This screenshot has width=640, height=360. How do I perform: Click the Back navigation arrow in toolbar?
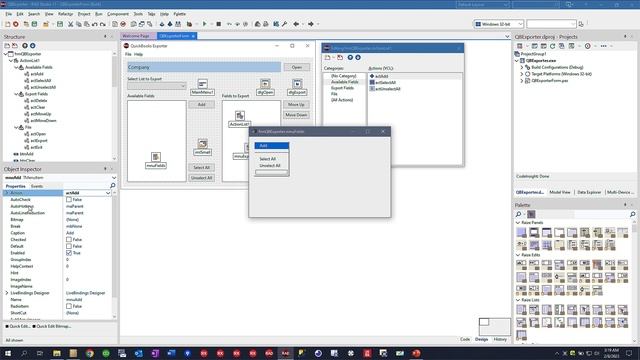pos(296,24)
